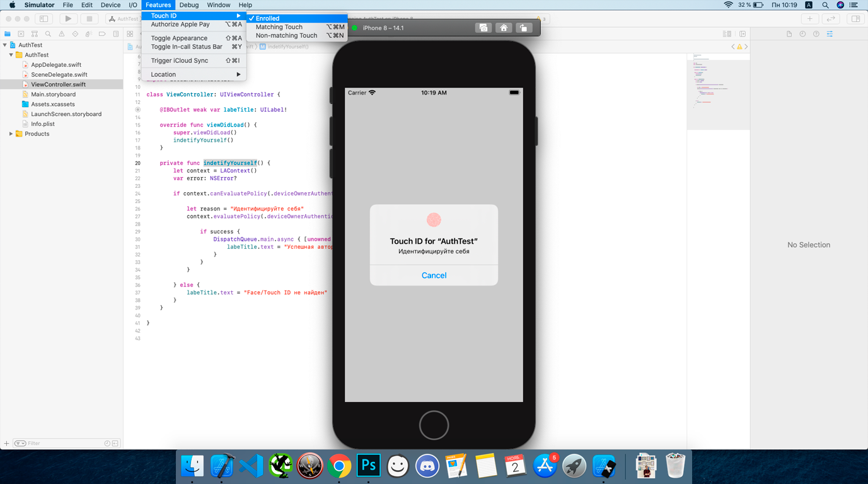Expand the Products folder
868x484 pixels.
pos(11,134)
